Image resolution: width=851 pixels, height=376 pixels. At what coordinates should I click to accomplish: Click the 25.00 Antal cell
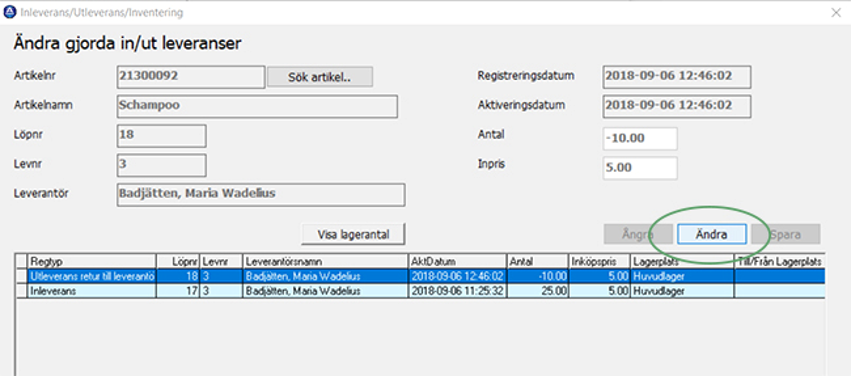pyautogui.click(x=538, y=291)
